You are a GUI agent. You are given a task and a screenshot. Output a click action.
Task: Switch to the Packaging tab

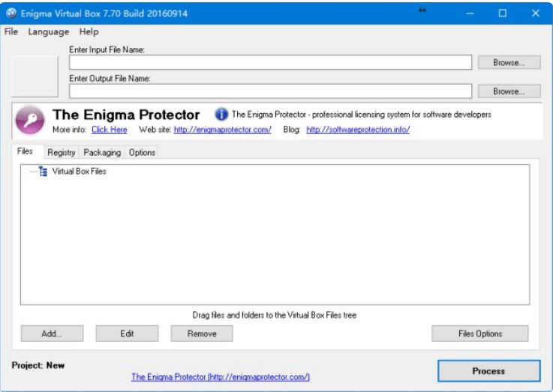pyautogui.click(x=102, y=152)
